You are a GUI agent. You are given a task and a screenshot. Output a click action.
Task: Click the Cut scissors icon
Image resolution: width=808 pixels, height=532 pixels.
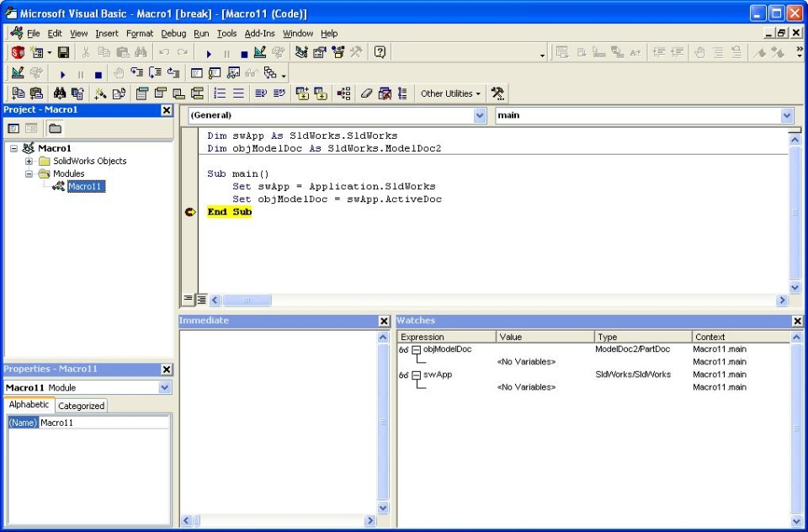[86, 52]
